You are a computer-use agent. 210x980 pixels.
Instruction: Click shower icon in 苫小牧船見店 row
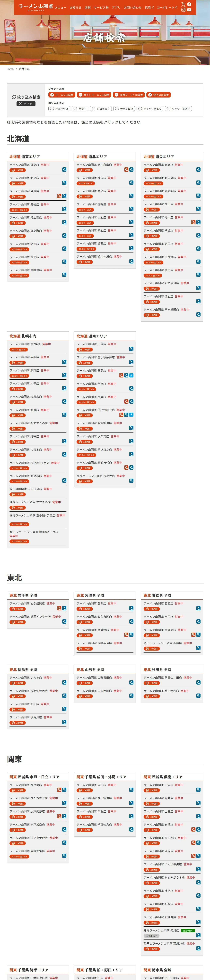(131, 415)
